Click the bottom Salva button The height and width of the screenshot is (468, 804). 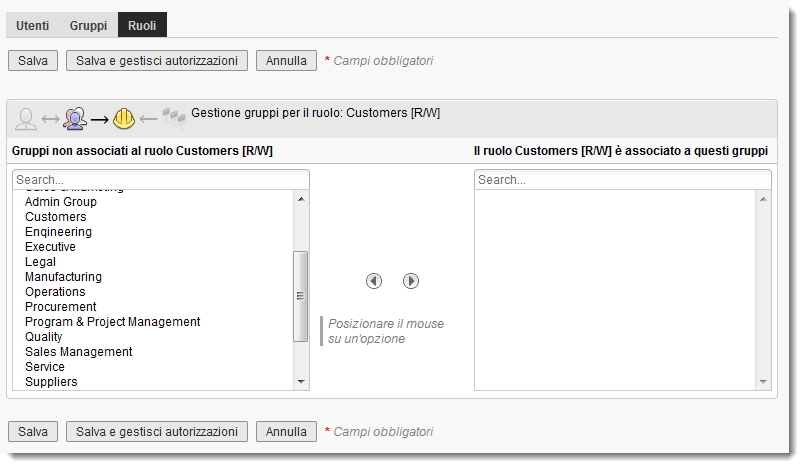tap(33, 432)
